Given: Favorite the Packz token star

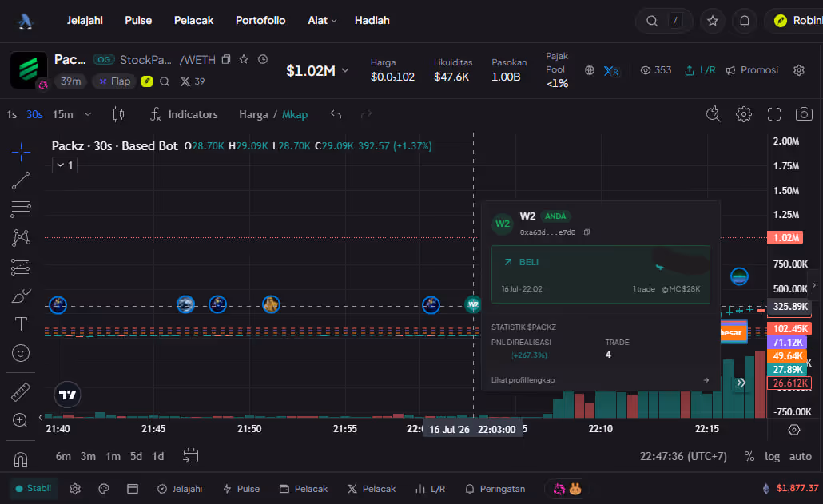Looking at the screenshot, I should coord(244,59).
